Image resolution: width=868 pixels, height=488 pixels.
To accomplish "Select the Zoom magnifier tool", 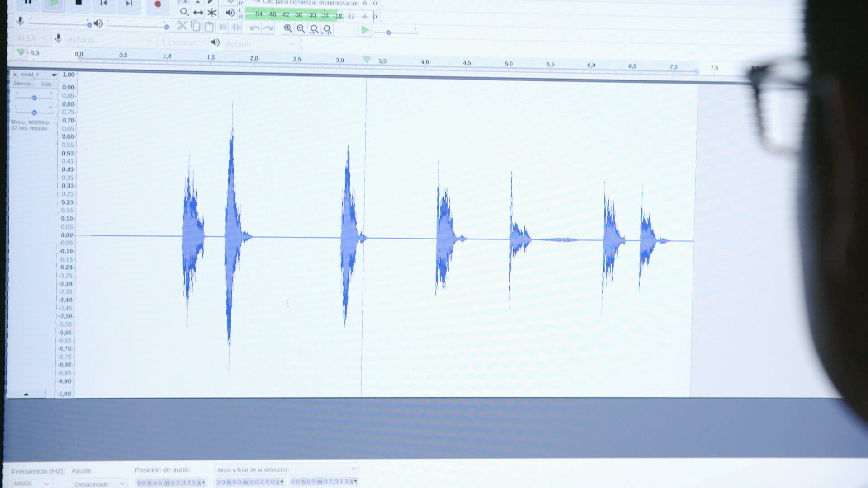I will (184, 12).
